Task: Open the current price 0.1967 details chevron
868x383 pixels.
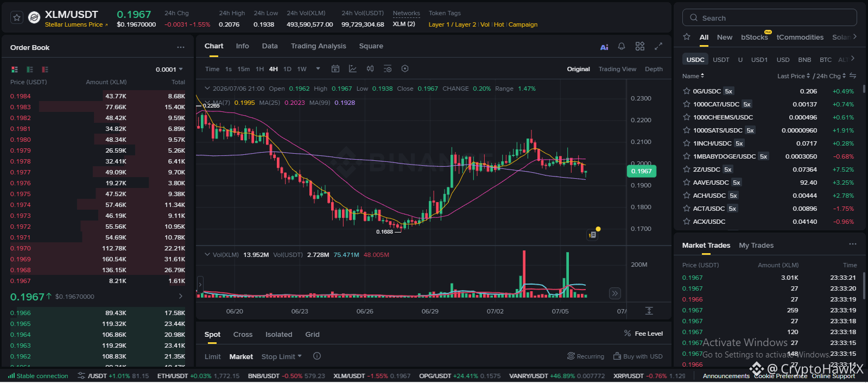Action: [x=180, y=296]
